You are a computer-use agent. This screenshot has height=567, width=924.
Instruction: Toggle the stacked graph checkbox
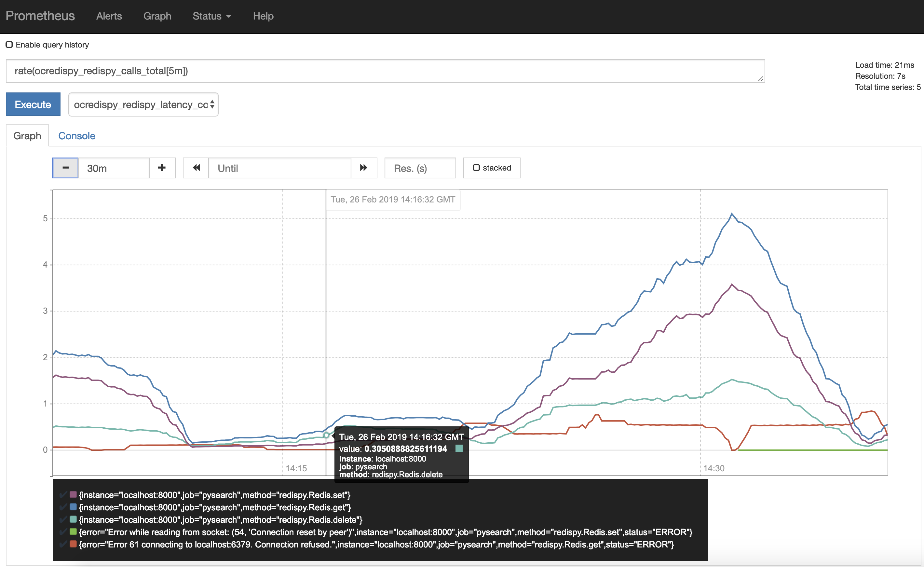point(476,168)
